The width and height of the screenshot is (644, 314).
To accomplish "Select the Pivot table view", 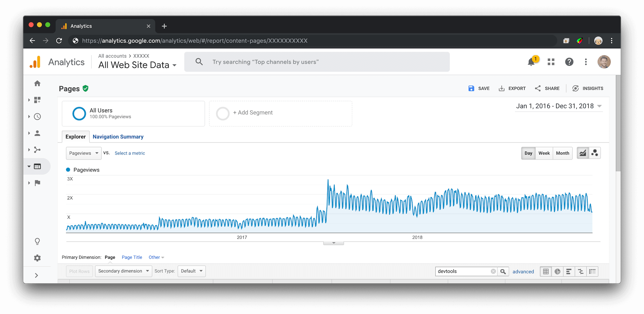I will coord(592,271).
